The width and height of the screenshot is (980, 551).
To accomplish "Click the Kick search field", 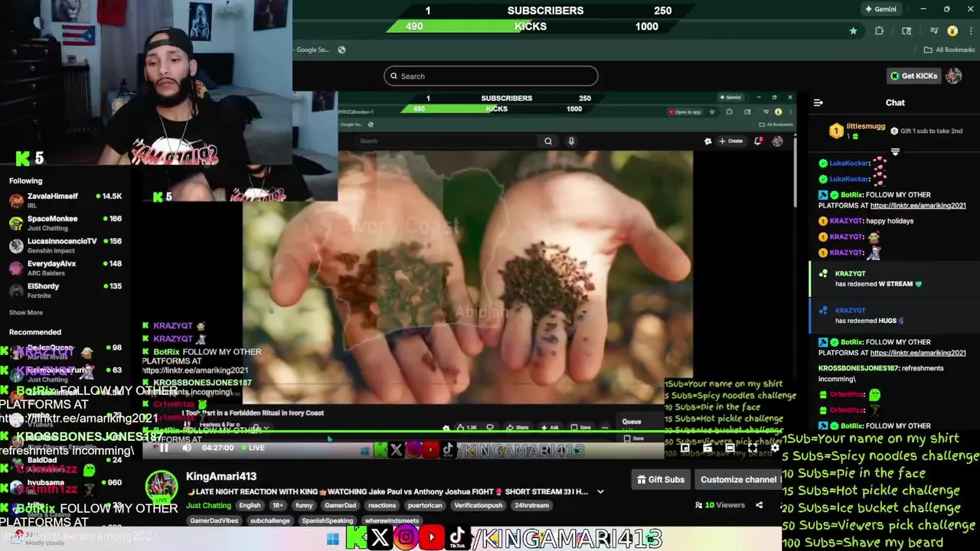I will click(491, 76).
